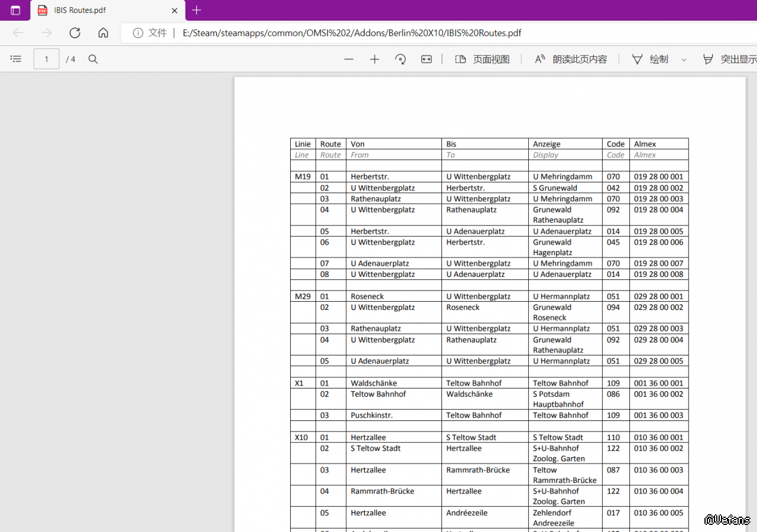Go to the browser home page
The width and height of the screenshot is (757, 532).
click(x=103, y=33)
